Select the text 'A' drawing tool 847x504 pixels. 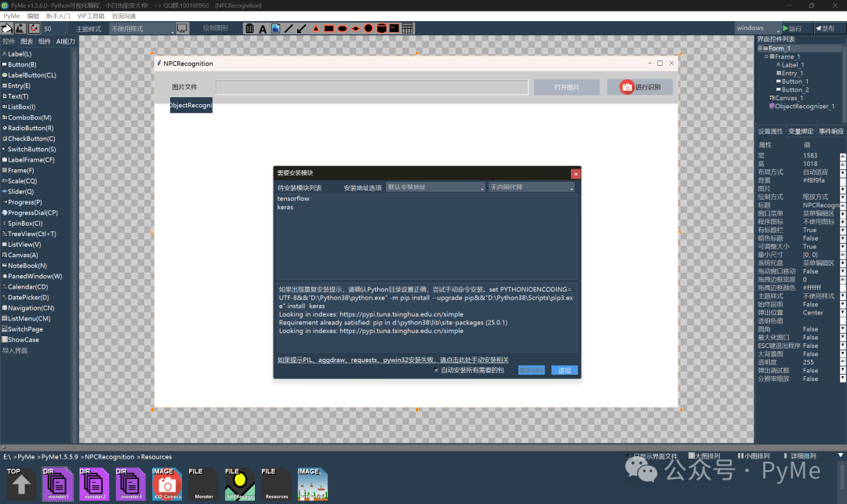[263, 29]
